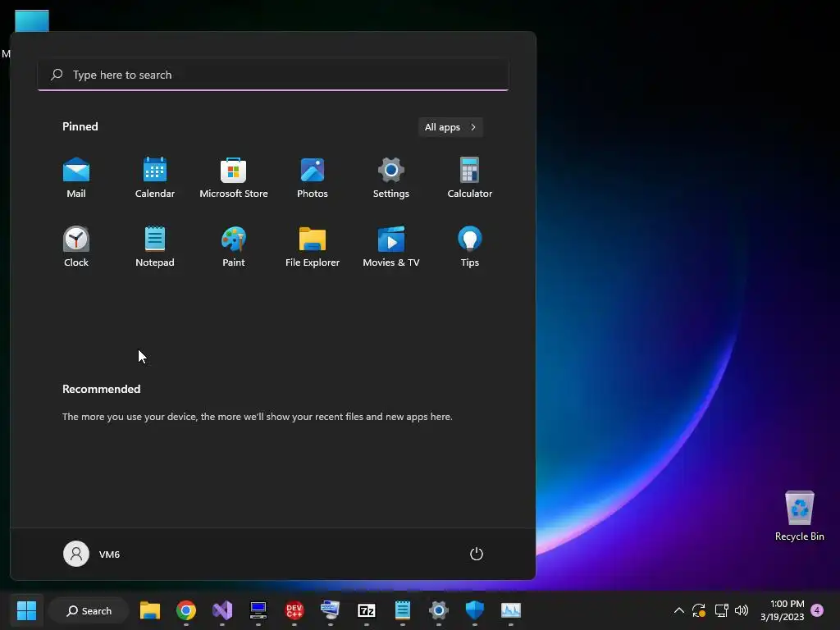The image size is (840, 630).
Task: Click the remote desktop computers taskbar icon
Action: point(330,610)
